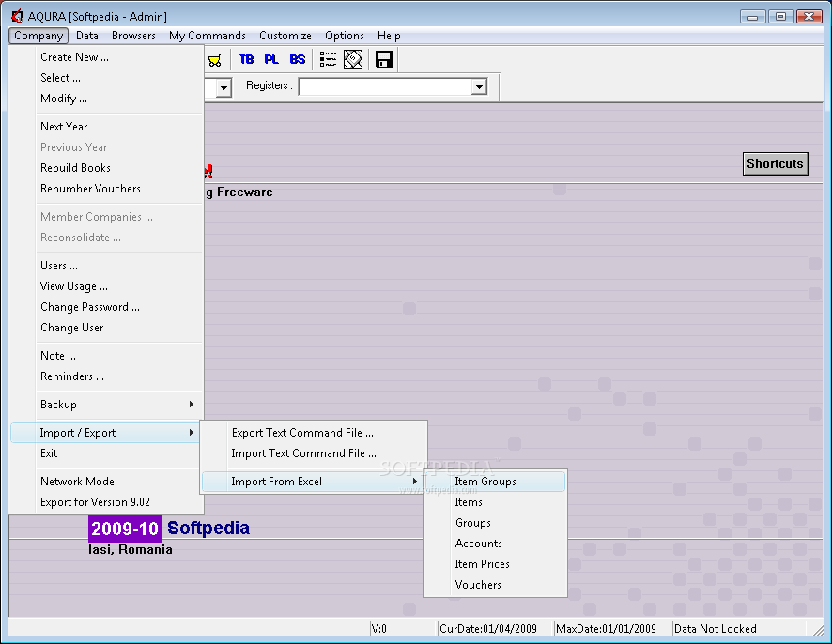Image resolution: width=832 pixels, height=644 pixels.
Task: Open the Registers combo box dropdown
Action: click(479, 86)
